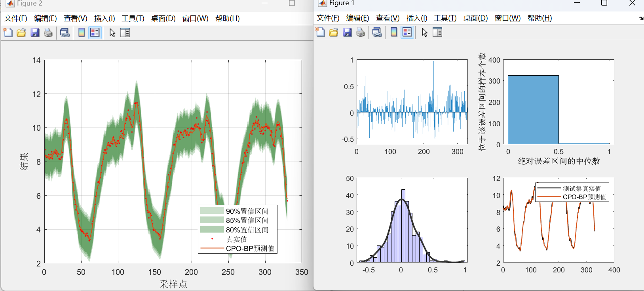
Task: Insert a colorbar using Figure 1 toolbar
Action: pos(394,32)
